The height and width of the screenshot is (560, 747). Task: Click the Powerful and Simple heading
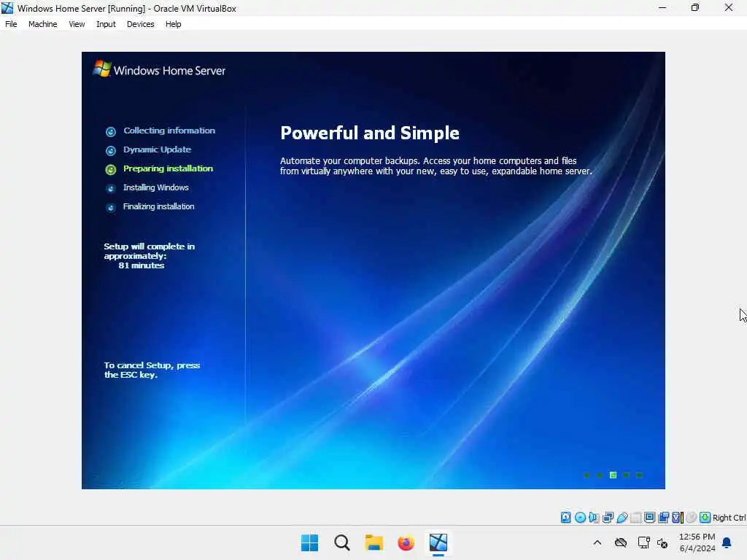370,133
